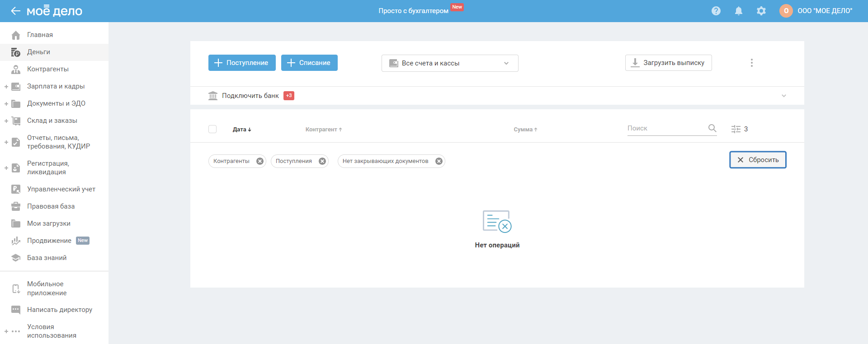Expand the Склад и заказы plus
Viewport: 868px width, 344px height.
coord(6,121)
